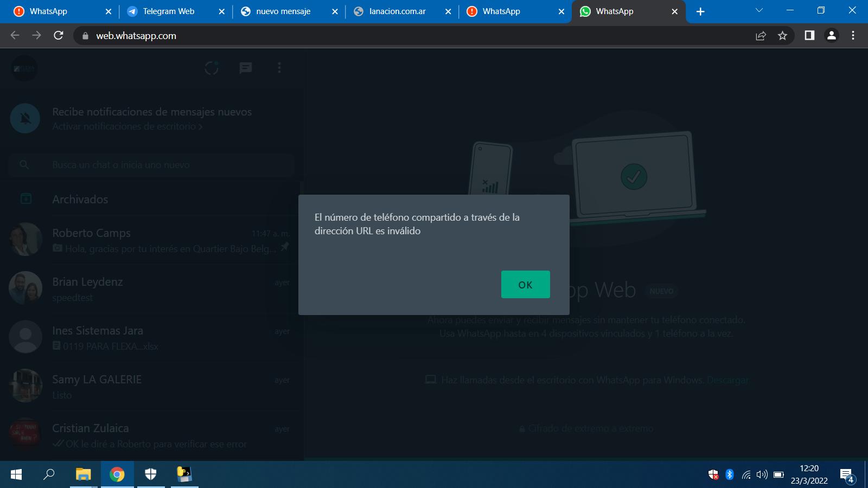Open Roberto Camps chat
The image size is (868, 488).
tap(151, 240)
